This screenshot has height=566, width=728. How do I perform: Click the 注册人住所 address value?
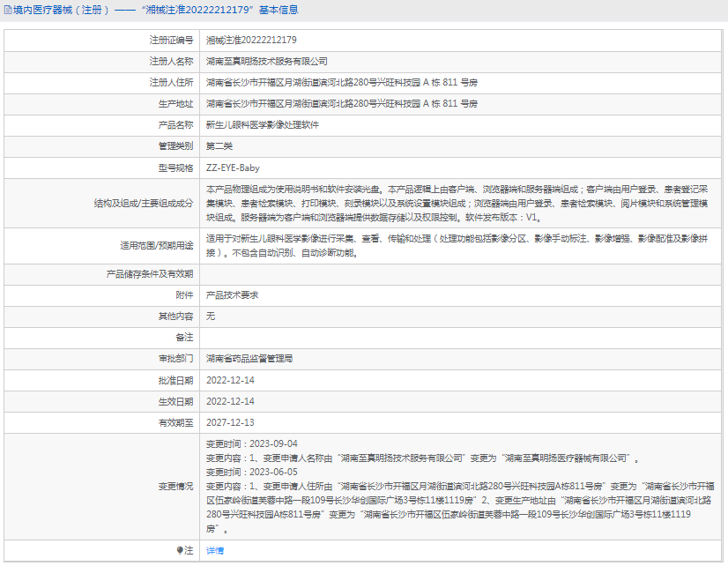click(x=341, y=83)
